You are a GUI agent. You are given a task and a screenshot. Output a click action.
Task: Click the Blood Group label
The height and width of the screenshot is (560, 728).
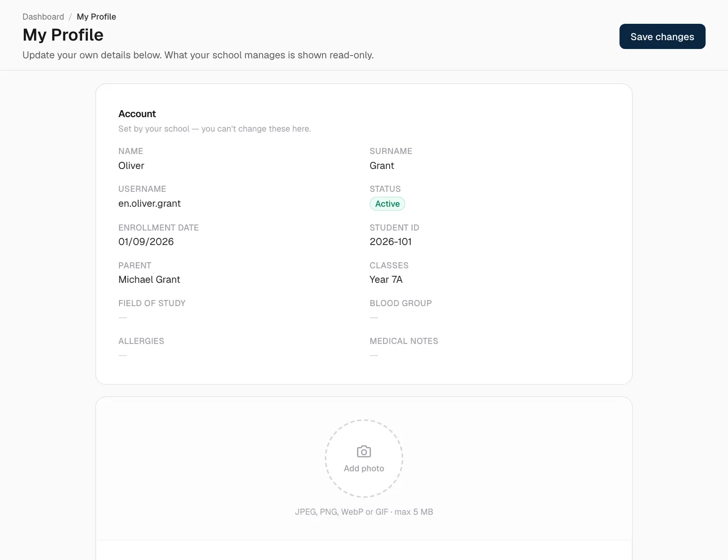coord(400,303)
